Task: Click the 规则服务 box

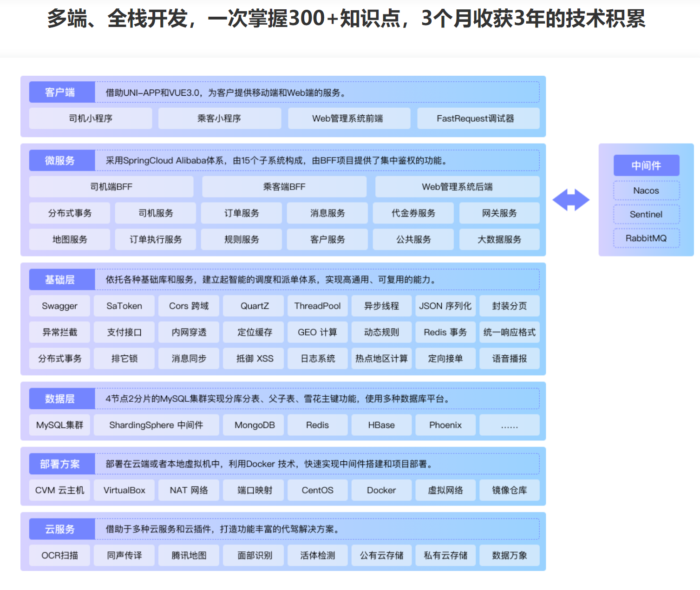Action: 242,239
